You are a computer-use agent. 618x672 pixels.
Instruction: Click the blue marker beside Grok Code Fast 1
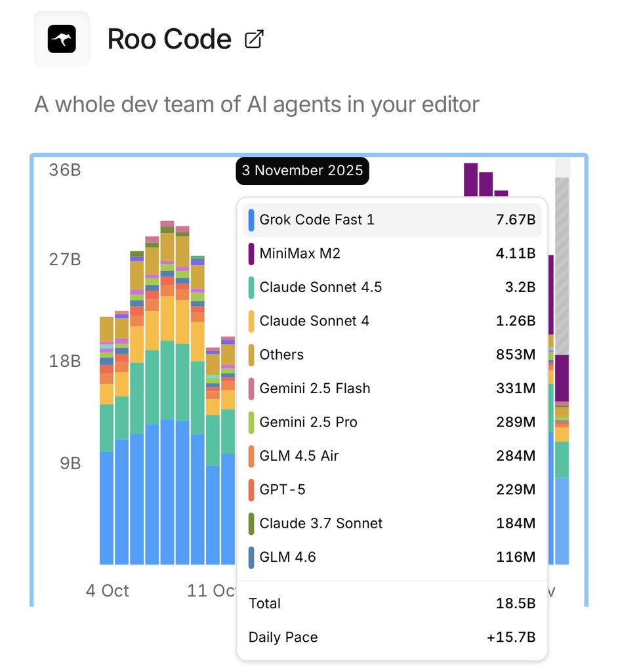pos(252,220)
